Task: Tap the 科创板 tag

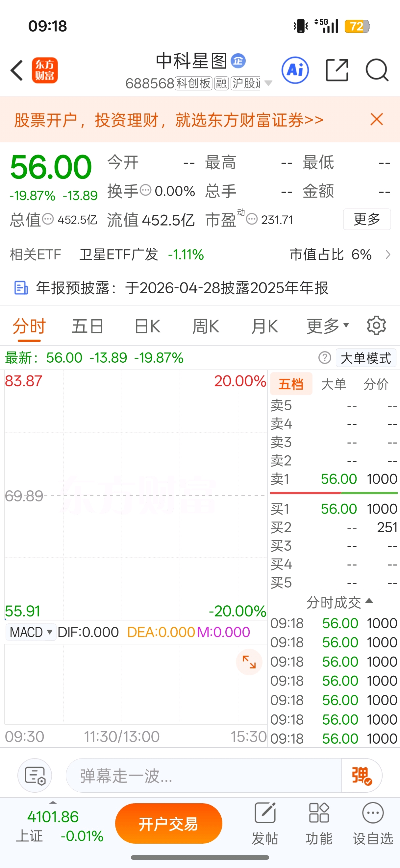Action: (x=194, y=83)
